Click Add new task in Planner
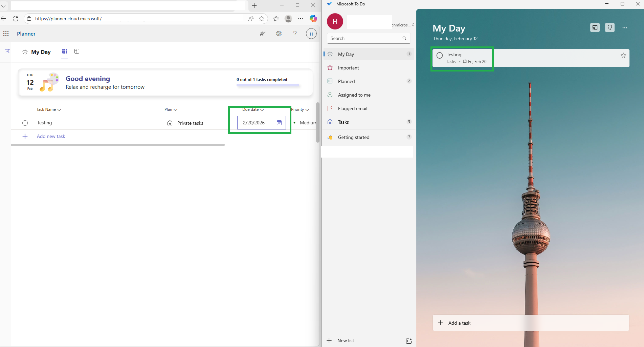Image resolution: width=644 pixels, height=347 pixels. (51, 136)
